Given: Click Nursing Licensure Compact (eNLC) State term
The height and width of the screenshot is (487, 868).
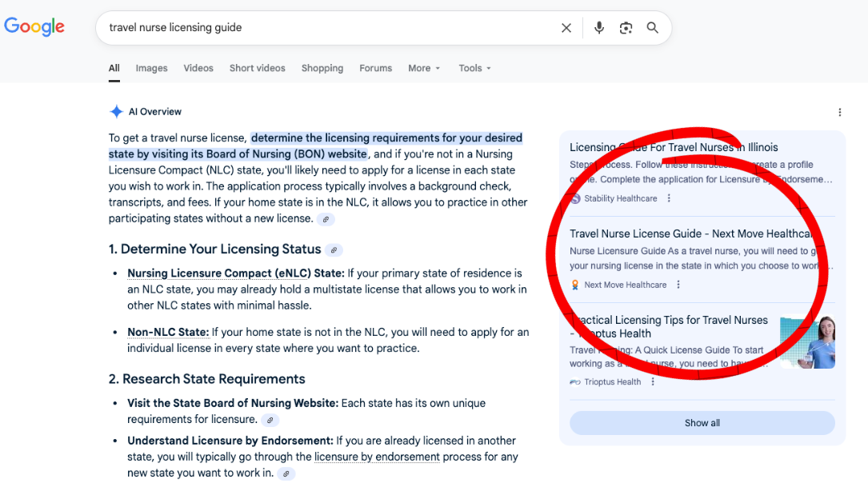Looking at the screenshot, I should point(236,273).
